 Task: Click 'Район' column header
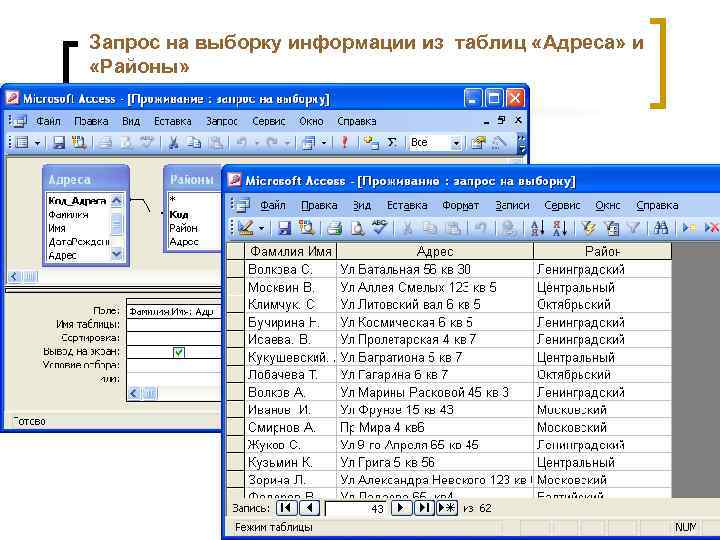602,251
